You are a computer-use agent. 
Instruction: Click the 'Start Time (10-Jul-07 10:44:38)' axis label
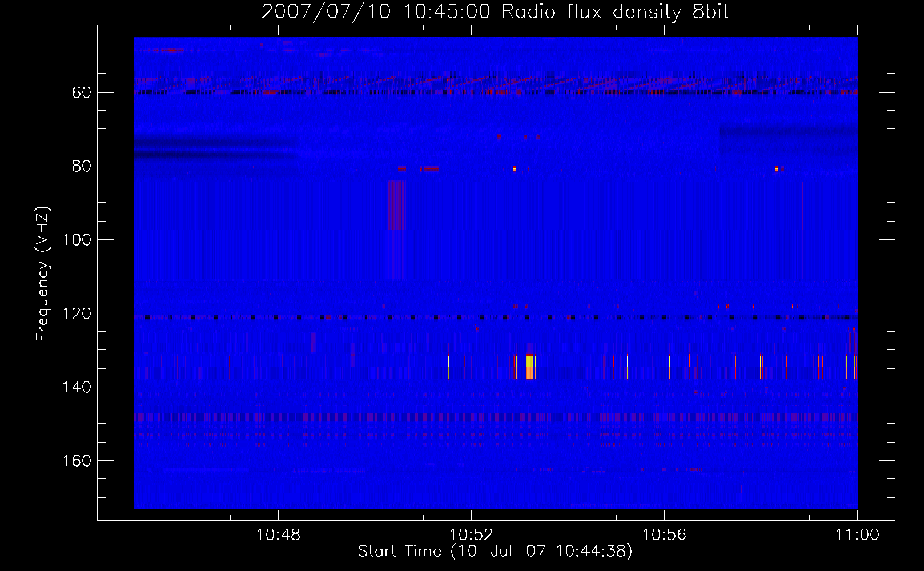point(495,552)
